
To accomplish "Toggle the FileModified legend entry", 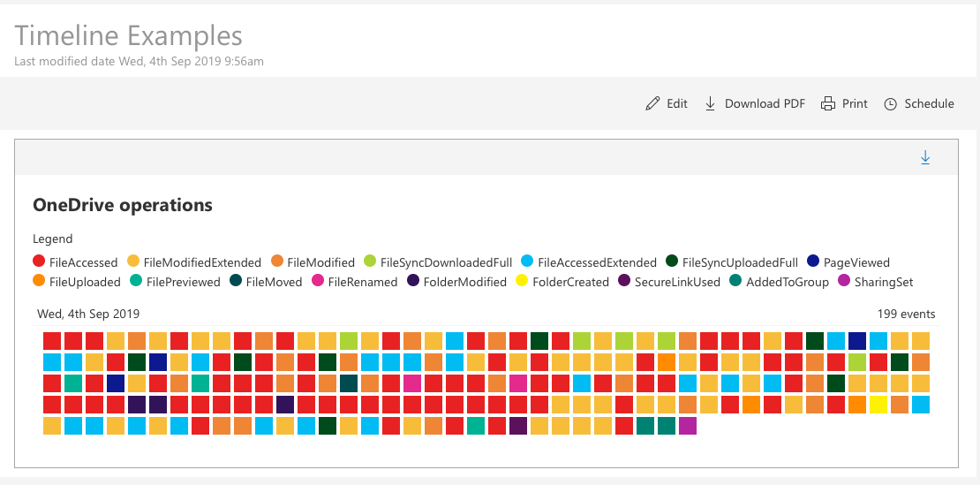I will (x=313, y=262).
